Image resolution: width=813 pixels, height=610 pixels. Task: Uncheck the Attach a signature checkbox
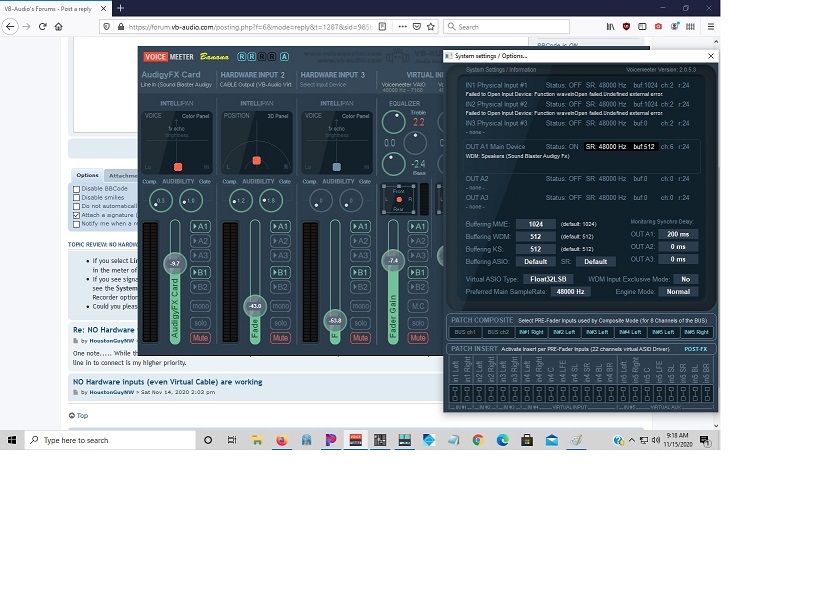click(76, 215)
